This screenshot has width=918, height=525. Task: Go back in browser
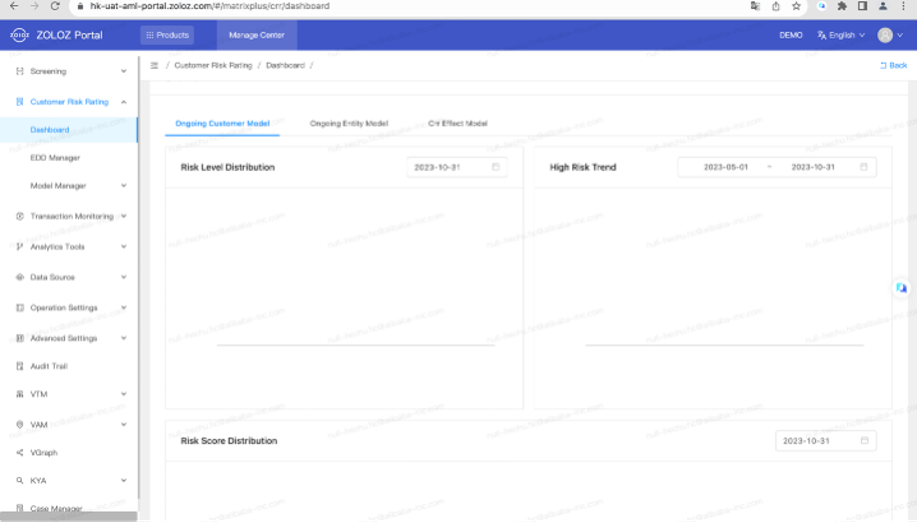pos(14,6)
